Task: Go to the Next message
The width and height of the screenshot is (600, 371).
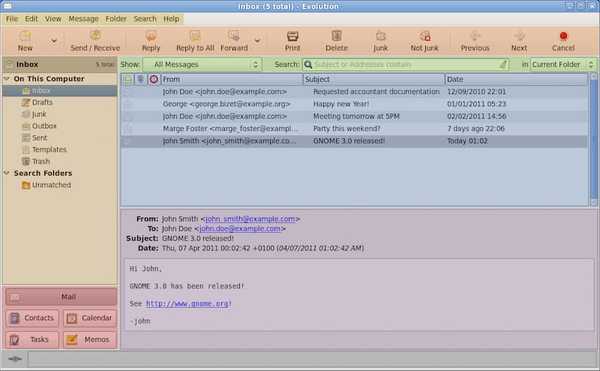Action: (519, 41)
